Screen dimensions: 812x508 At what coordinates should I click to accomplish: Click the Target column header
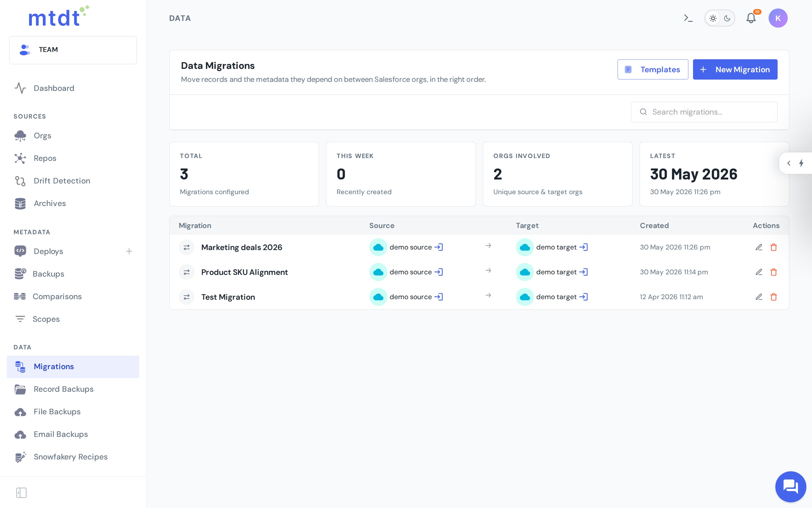point(527,225)
